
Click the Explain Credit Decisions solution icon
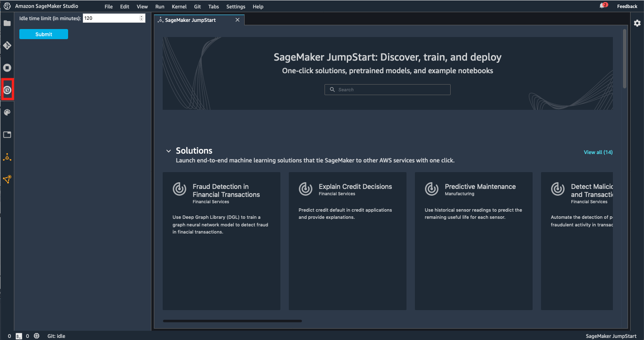(x=306, y=189)
